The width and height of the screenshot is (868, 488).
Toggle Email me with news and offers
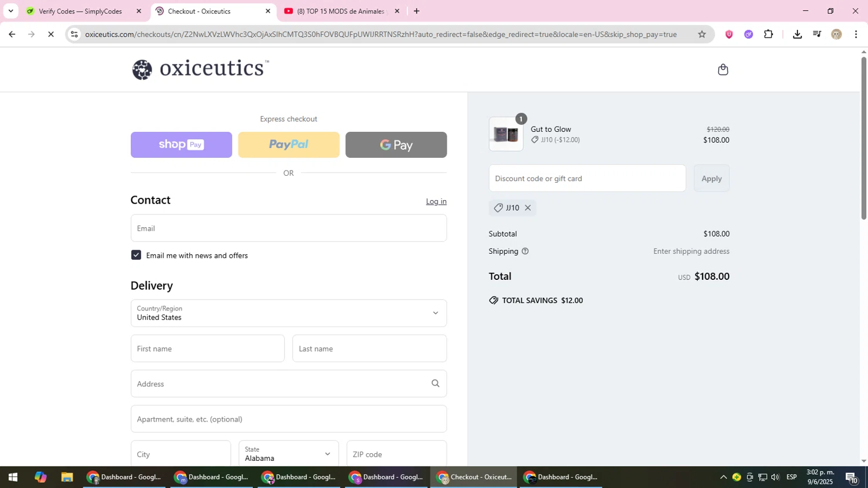pos(136,255)
